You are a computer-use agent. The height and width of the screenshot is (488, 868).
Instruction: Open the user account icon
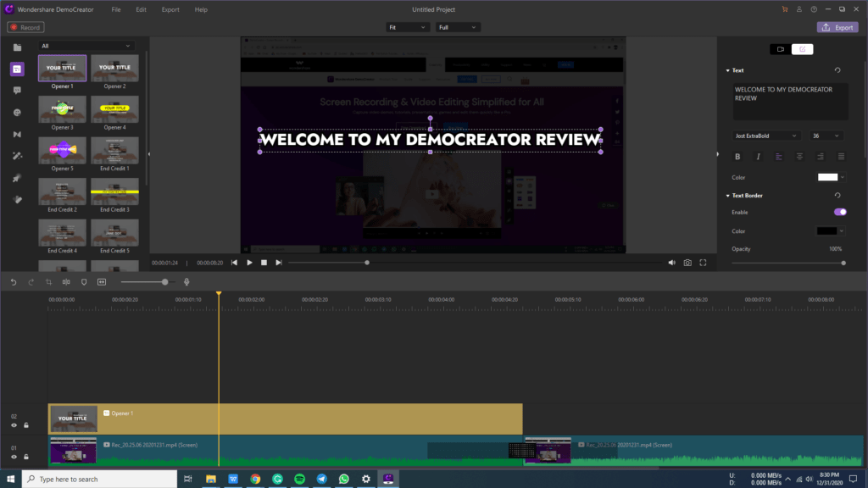click(798, 9)
